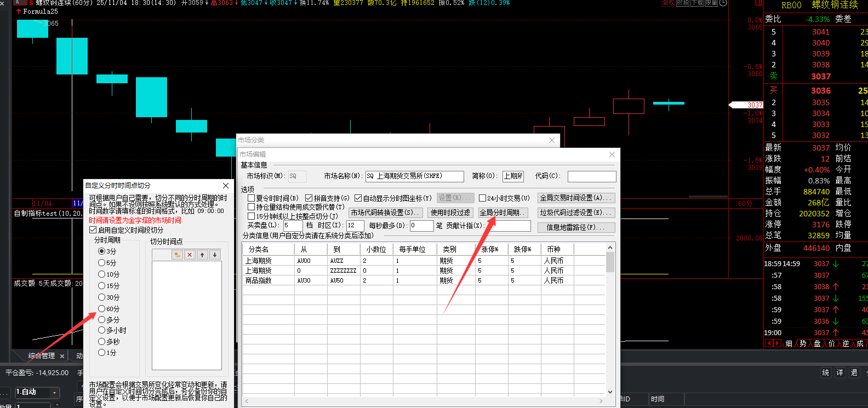Close the 市场编辑 dialog

click(x=612, y=154)
